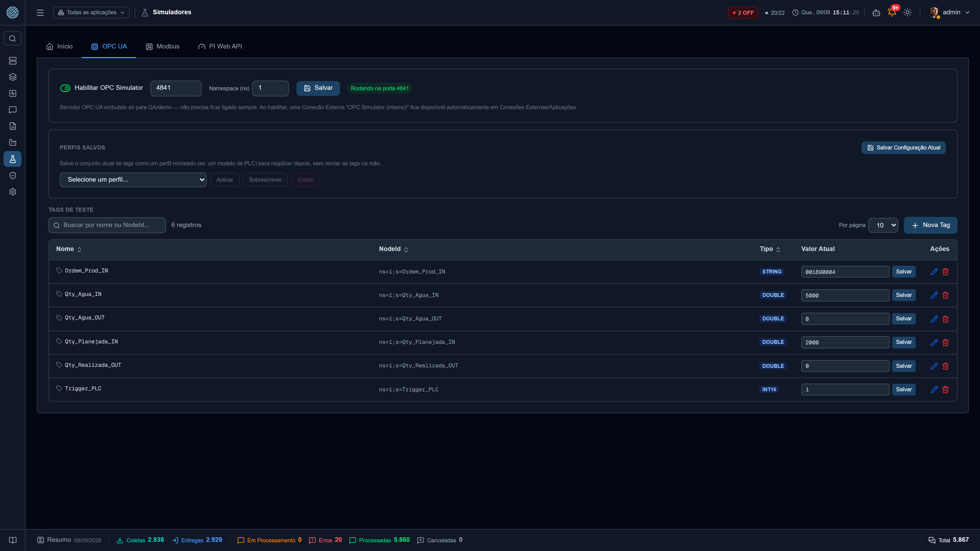
Task: Delete the Qty_Agua_OUT tag
Action: click(945, 319)
